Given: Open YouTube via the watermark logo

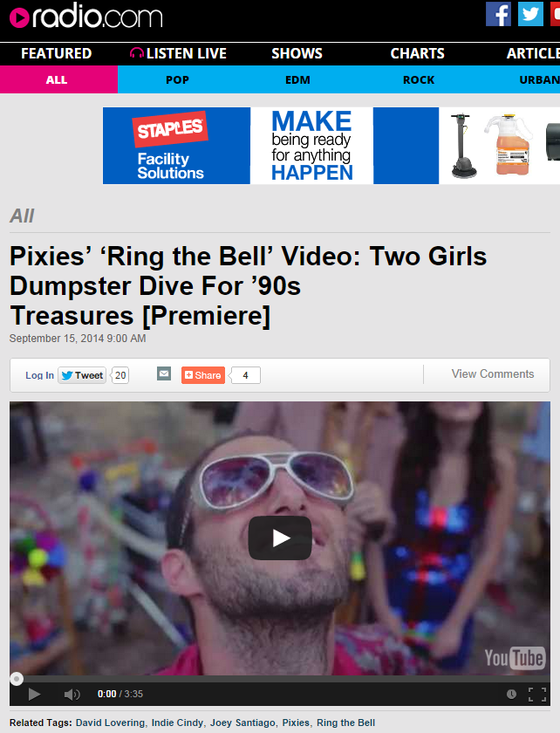Looking at the screenshot, I should click(x=515, y=658).
